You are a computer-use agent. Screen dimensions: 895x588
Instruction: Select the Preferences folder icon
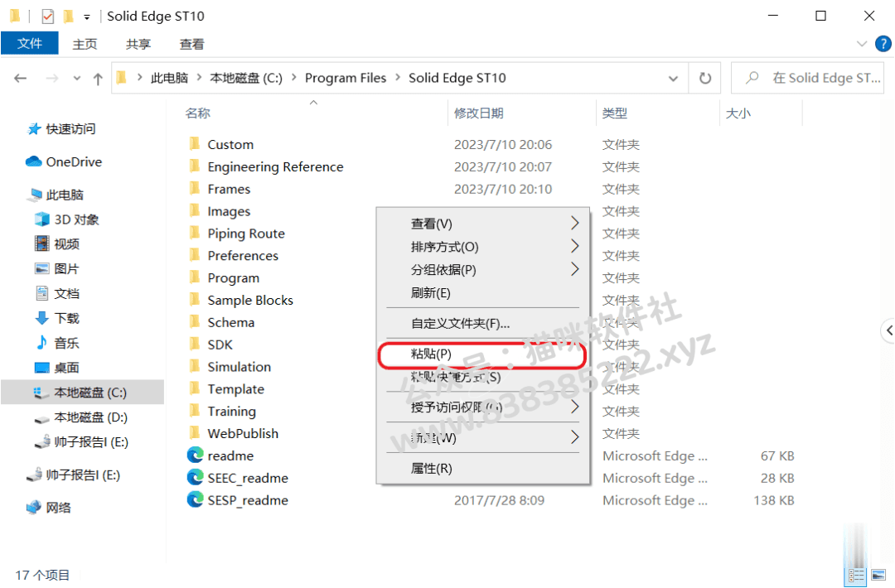(x=195, y=255)
